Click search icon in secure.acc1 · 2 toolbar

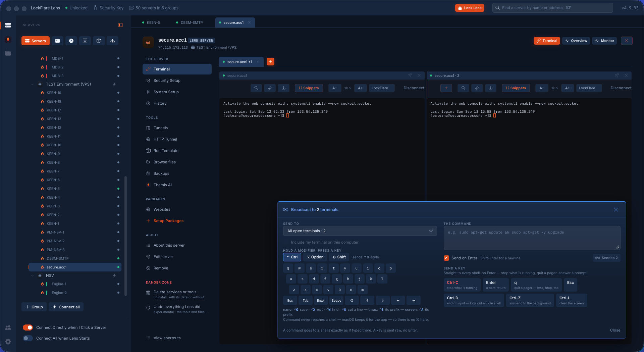(463, 88)
